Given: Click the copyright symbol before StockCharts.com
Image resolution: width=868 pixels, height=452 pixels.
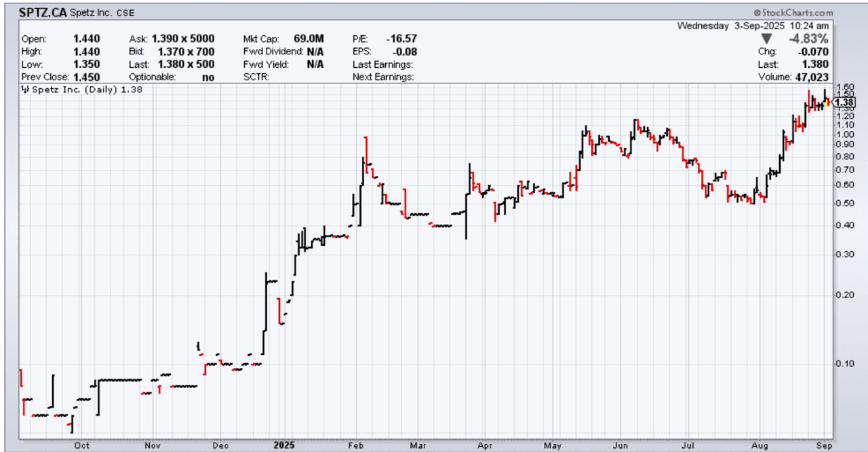Looking at the screenshot, I should click(757, 13).
